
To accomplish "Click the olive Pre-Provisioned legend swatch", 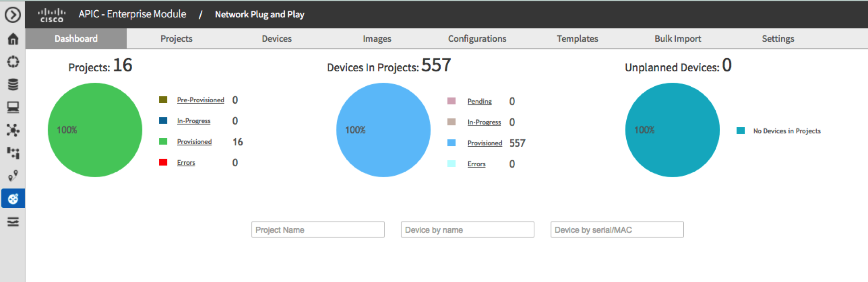I will 163,100.
